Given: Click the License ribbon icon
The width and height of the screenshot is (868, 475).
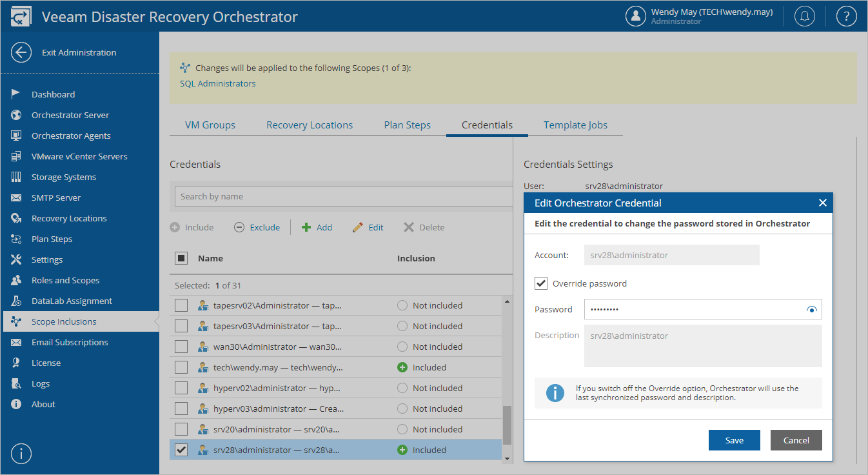Looking at the screenshot, I should coord(17,363).
